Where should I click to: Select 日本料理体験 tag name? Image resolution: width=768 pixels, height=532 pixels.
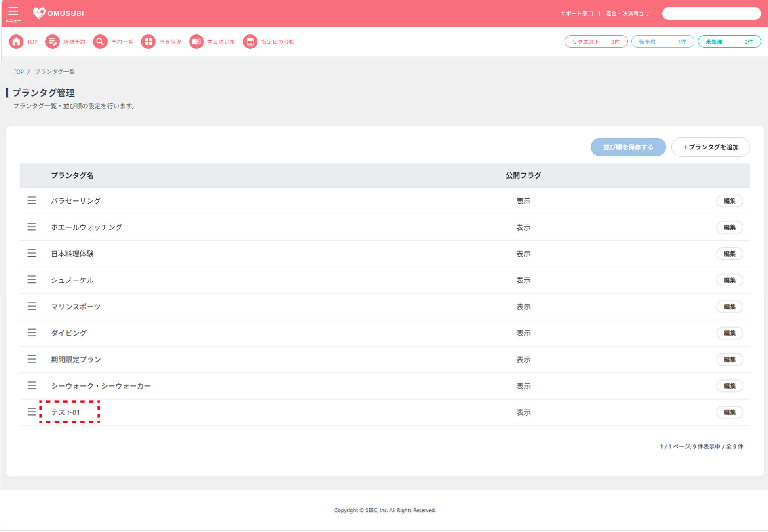[x=72, y=254]
